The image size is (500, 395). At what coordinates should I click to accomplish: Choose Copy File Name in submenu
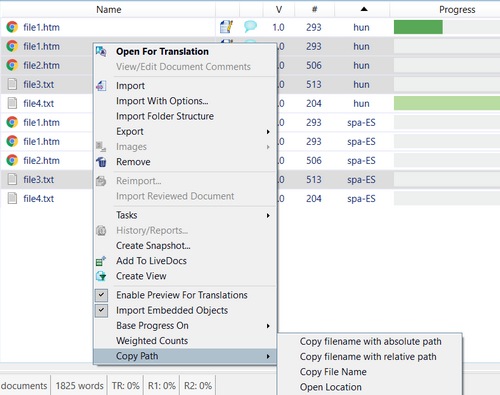(333, 372)
